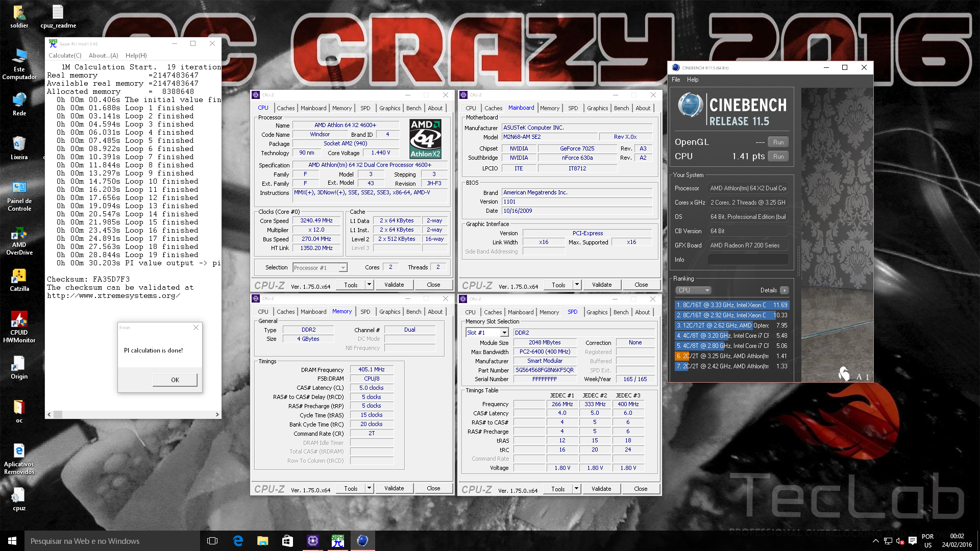Open File Explorer from the taskbar

click(262, 541)
